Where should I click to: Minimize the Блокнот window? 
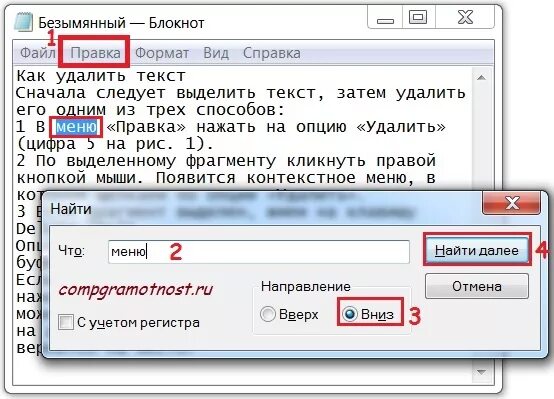pos(385,18)
